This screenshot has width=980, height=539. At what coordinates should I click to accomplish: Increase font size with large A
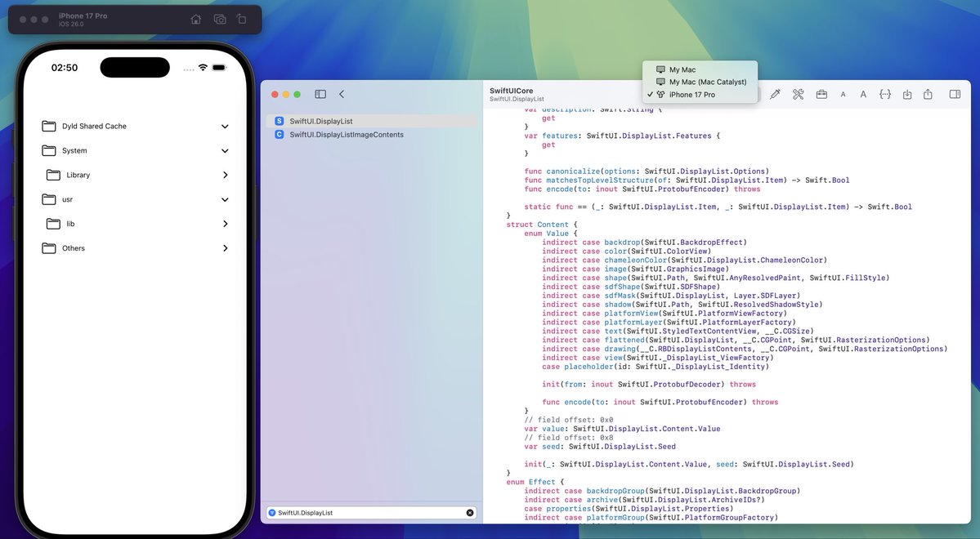[x=863, y=94]
